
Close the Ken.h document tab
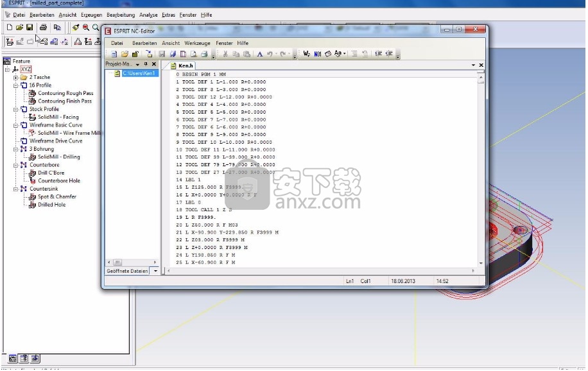pyautogui.click(x=481, y=65)
